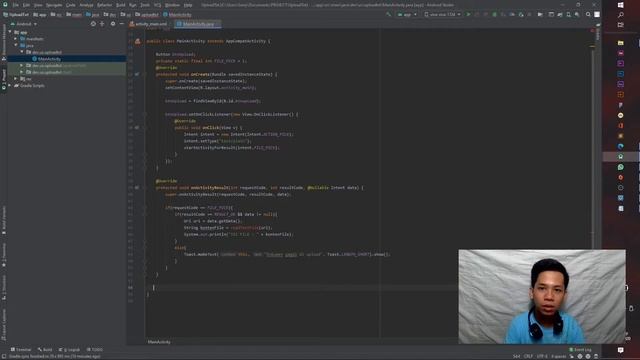
Task: Click 4 spaces indent setting in status bar
Action: pos(559,356)
